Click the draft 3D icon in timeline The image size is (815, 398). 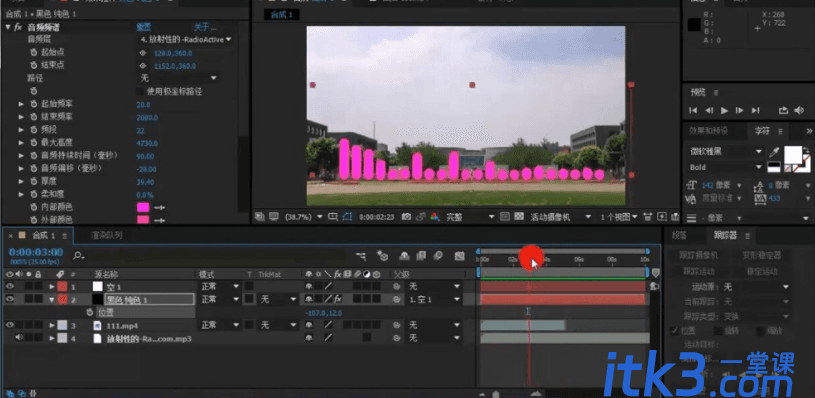[383, 256]
